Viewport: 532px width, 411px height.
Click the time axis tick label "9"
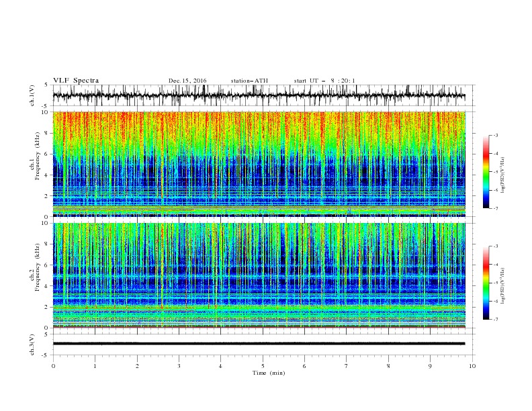[x=430, y=366]
